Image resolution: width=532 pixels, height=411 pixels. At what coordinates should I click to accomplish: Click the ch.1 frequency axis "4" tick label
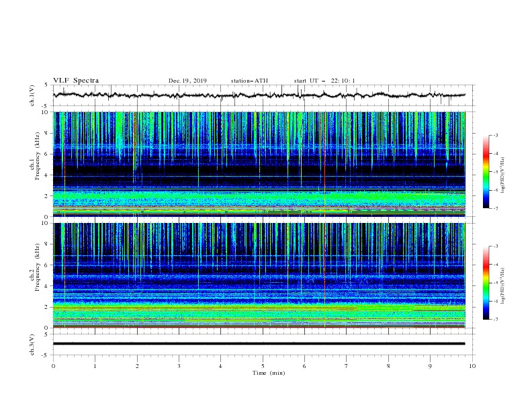[x=48, y=175]
